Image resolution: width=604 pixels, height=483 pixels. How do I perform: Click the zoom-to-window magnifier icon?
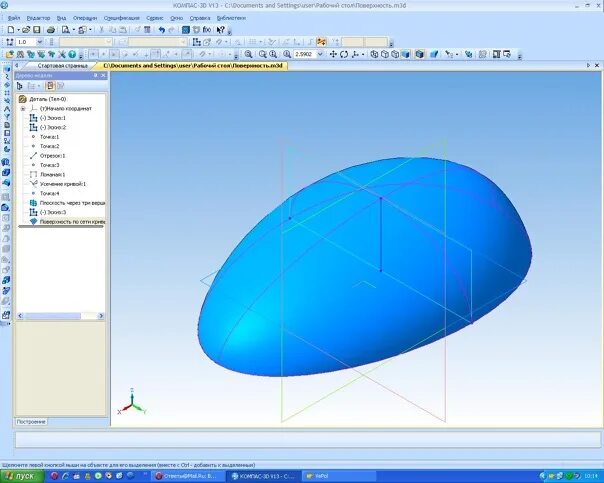[249, 54]
